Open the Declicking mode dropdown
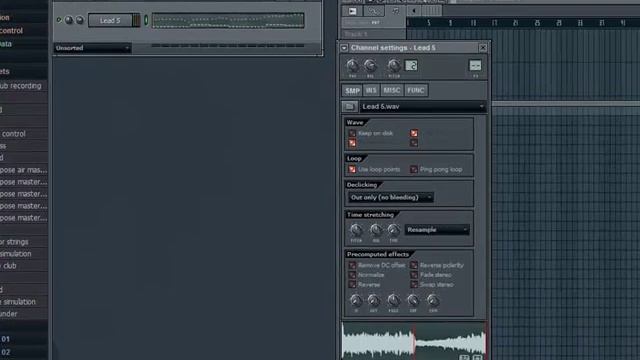Screen dimensions: 640x360 tap(391, 198)
